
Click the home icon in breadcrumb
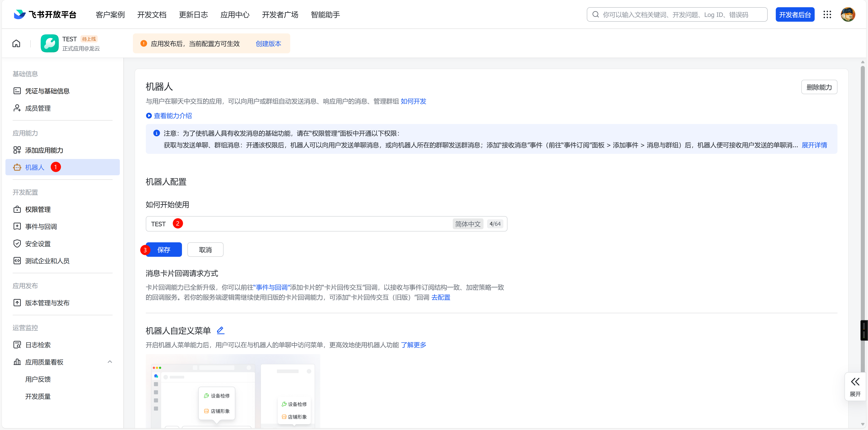[x=16, y=43]
